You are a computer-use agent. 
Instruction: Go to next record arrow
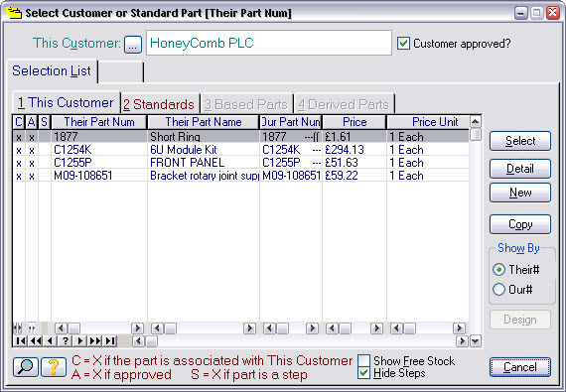coord(80,340)
